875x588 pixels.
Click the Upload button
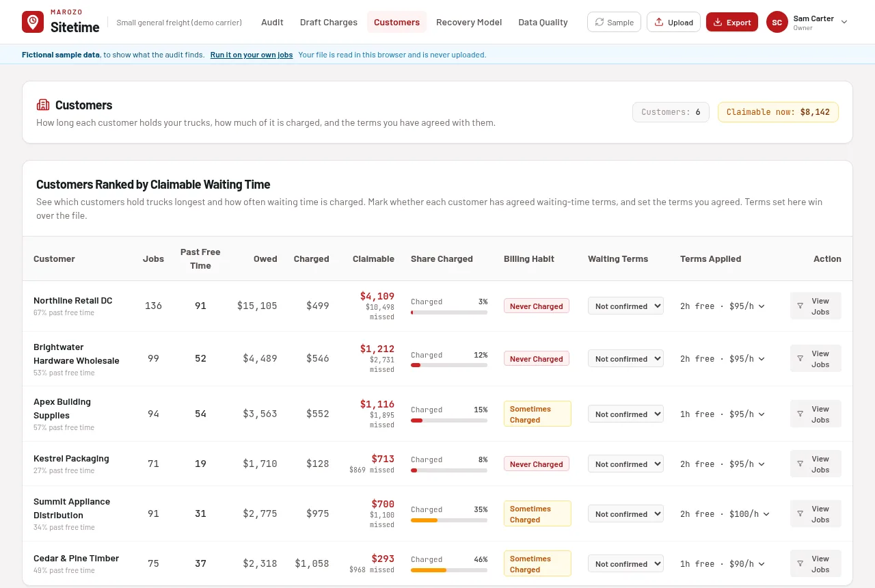click(x=673, y=22)
